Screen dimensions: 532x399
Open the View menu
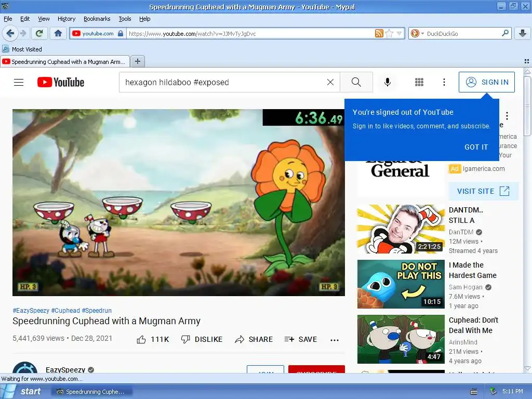[x=44, y=19]
